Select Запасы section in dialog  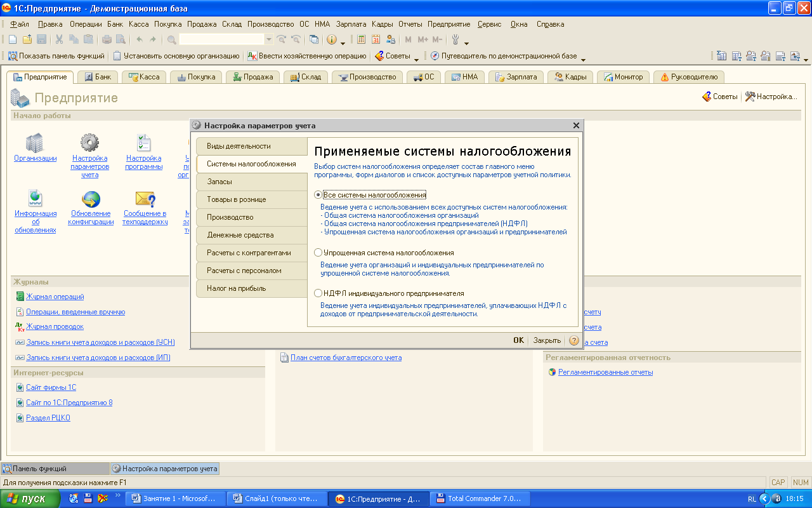pos(252,182)
